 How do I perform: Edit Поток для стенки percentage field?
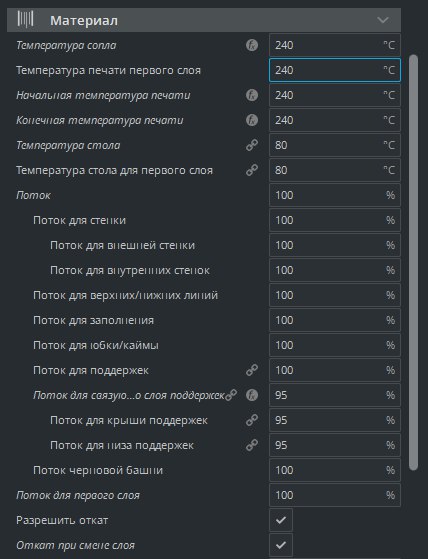point(335,220)
